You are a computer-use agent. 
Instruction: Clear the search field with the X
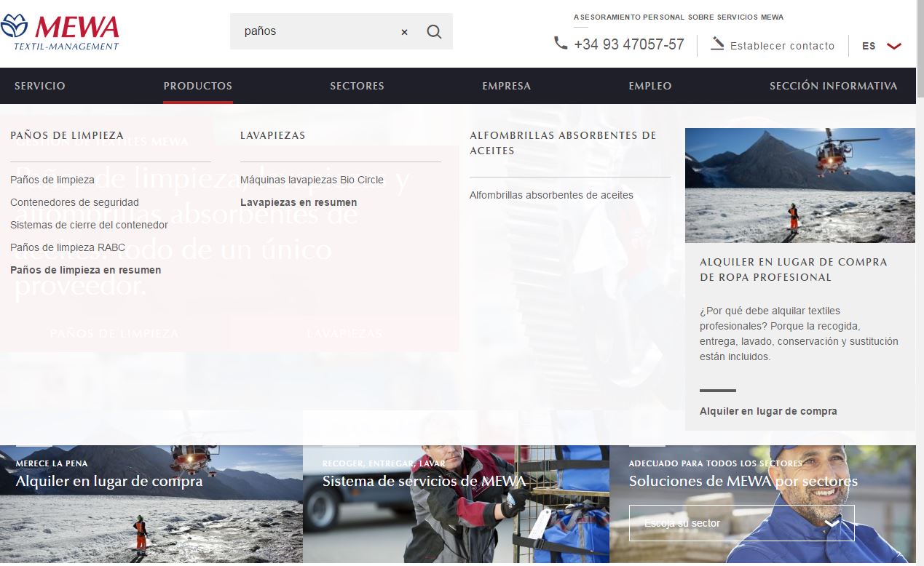click(404, 32)
